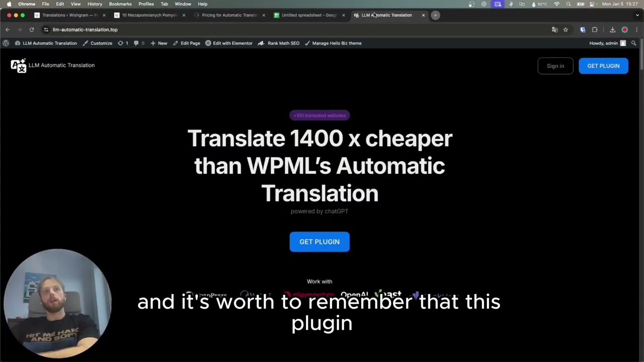Reload the page with refresh icon
The height and width of the screenshot is (362, 644).
pyautogui.click(x=32, y=30)
